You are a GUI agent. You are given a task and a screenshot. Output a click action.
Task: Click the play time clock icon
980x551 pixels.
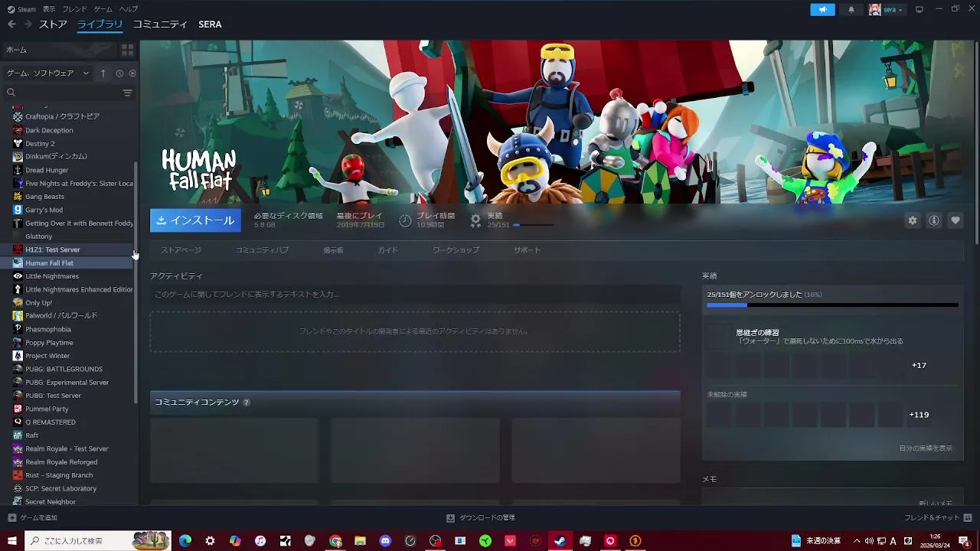click(405, 220)
